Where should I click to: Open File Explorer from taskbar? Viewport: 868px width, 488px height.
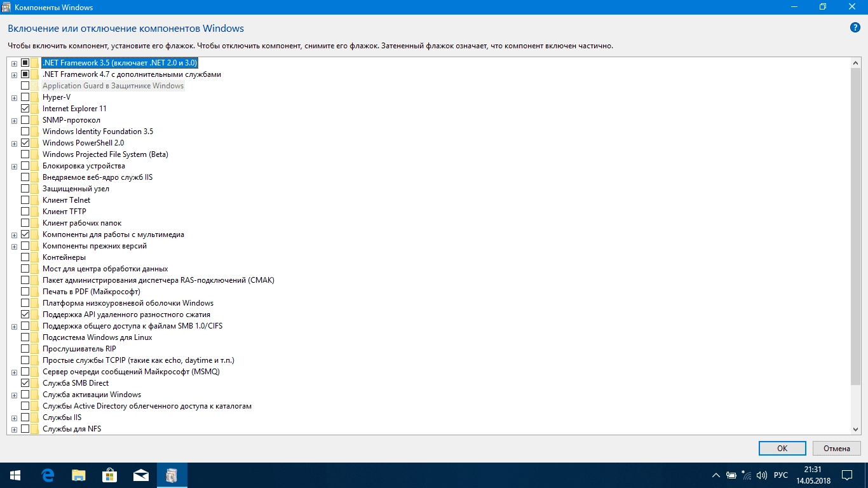pos(78,475)
